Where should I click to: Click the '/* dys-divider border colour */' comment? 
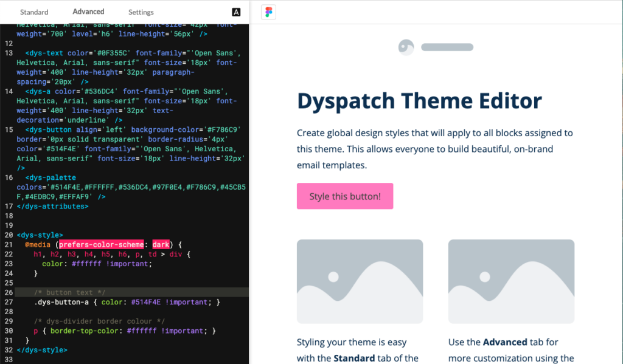[x=99, y=321]
